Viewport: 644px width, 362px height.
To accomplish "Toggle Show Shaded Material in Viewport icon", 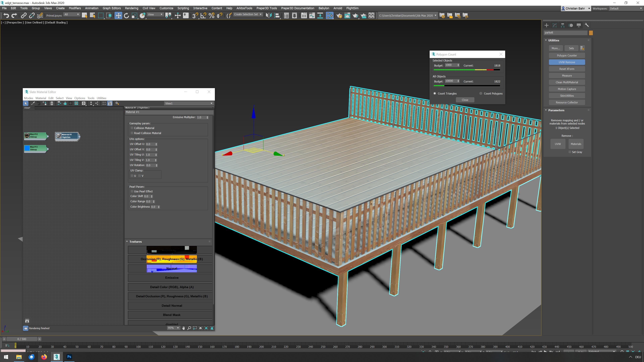I will 76,103.
